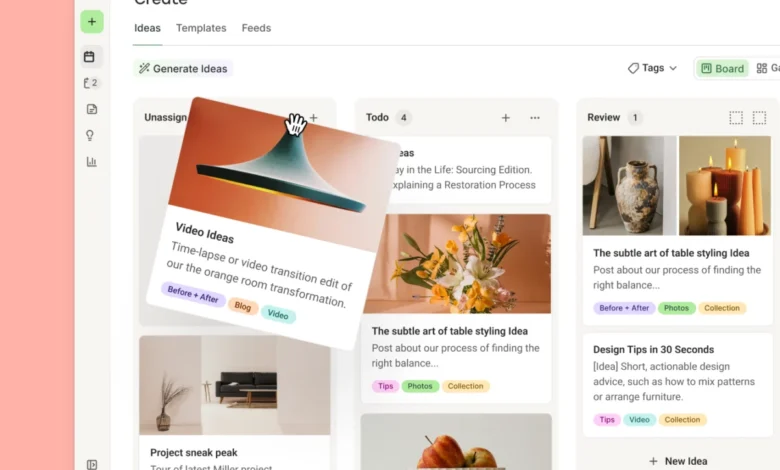
Task: Click the Generate Ideas button
Action: point(183,69)
